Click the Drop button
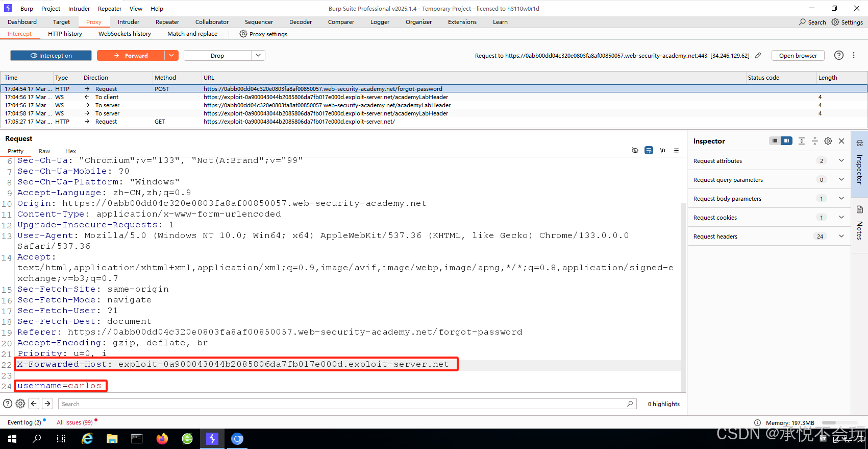Image resolution: width=868 pixels, height=449 pixels. click(217, 56)
